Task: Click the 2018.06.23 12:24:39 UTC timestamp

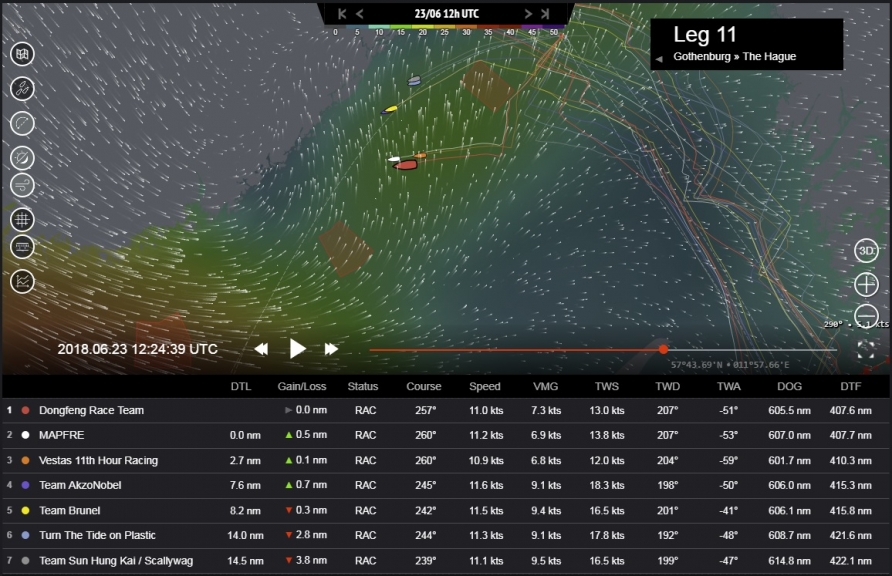Action: pos(138,349)
